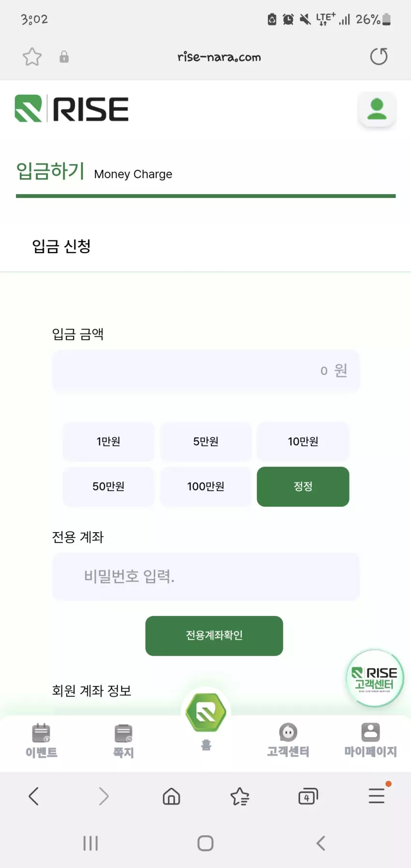This screenshot has height=868, width=411.
Task: Select the 100만원 amount button
Action: [206, 486]
